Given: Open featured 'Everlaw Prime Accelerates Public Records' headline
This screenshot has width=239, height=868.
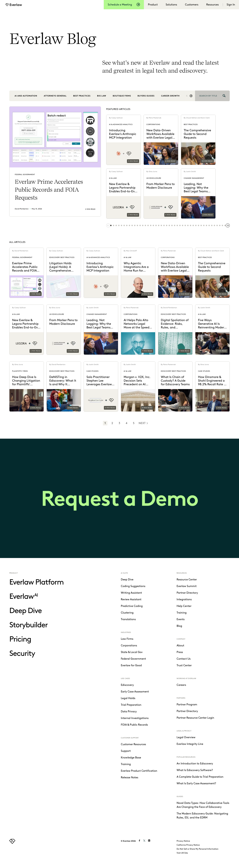Looking at the screenshot, I should pyautogui.click(x=49, y=190).
